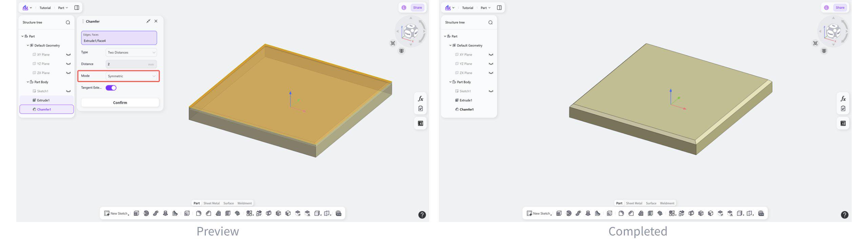Switch to Sheet Metal tab in Completed
The width and height of the screenshot is (868, 247).
click(634, 203)
